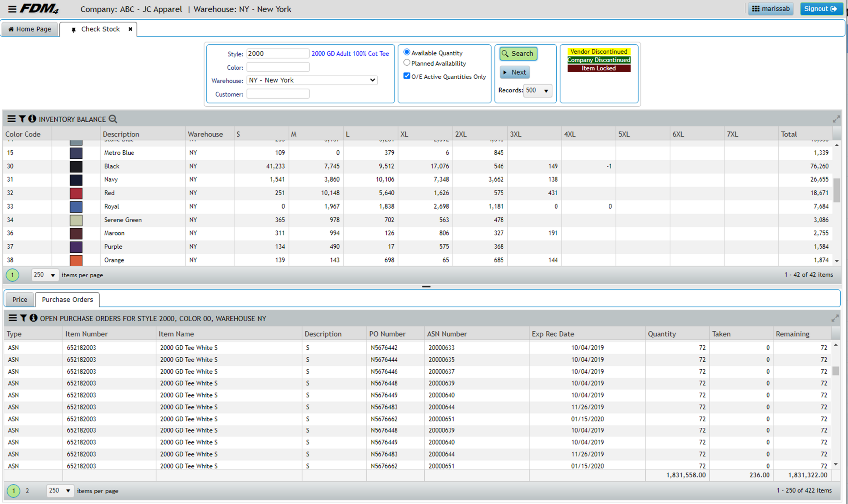Open the Inventory Balance grid menu icon
Screen dimensions: 848x504
coord(11,119)
